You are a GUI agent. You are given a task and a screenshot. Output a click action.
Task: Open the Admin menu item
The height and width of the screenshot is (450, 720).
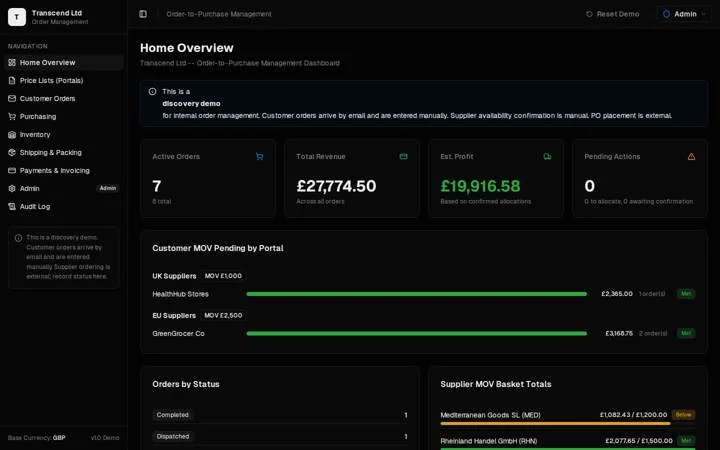(63, 188)
